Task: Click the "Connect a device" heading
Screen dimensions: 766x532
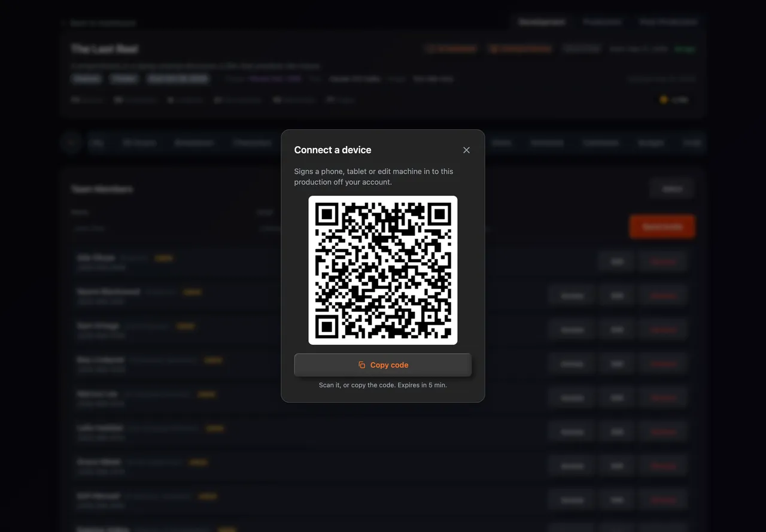Action: coord(333,150)
